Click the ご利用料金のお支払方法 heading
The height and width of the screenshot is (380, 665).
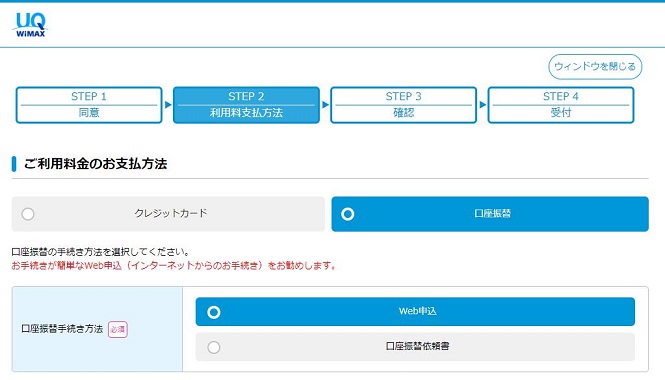click(x=95, y=164)
